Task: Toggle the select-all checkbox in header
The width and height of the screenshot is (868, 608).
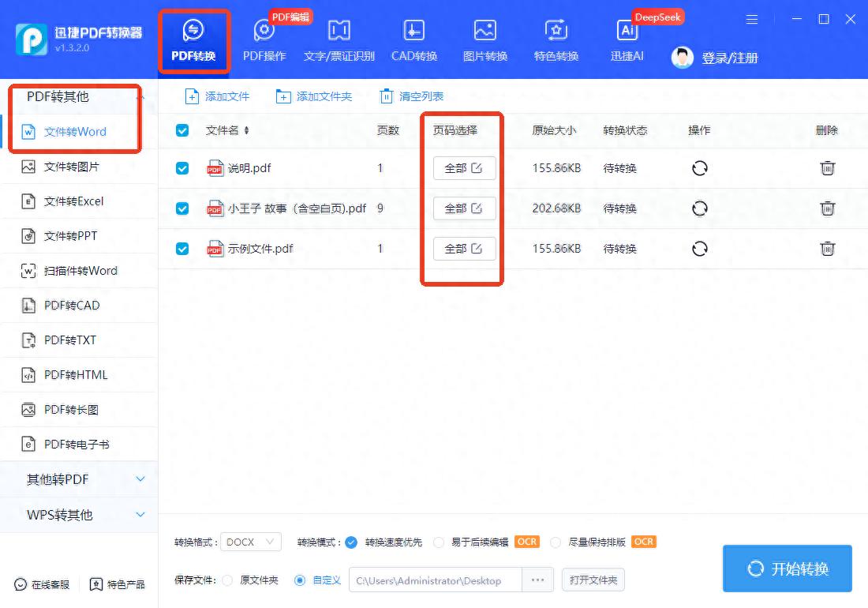Action: coord(182,130)
